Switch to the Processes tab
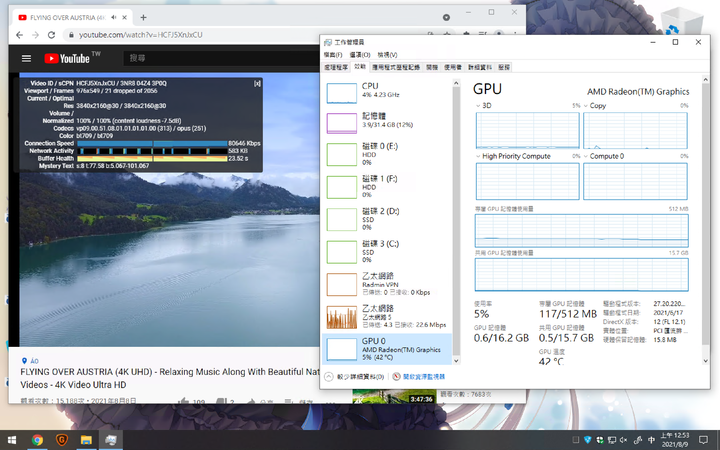 tap(337, 68)
